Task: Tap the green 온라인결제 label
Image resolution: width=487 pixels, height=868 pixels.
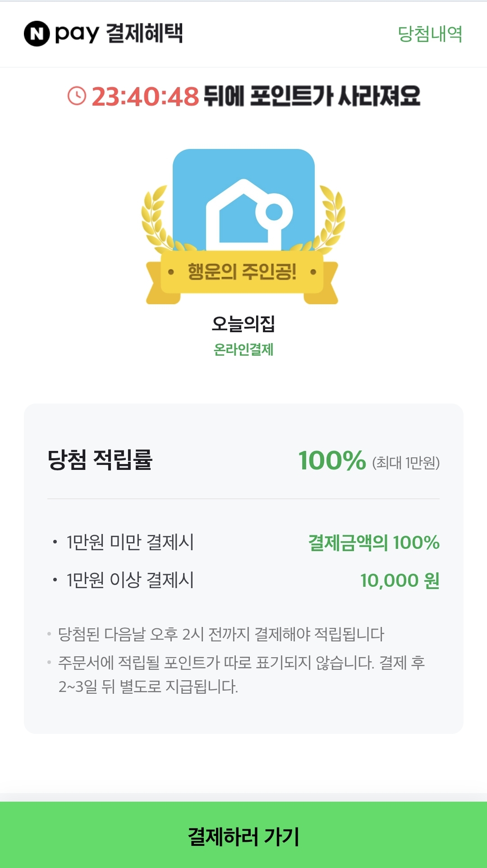Action: pyautogui.click(x=243, y=349)
